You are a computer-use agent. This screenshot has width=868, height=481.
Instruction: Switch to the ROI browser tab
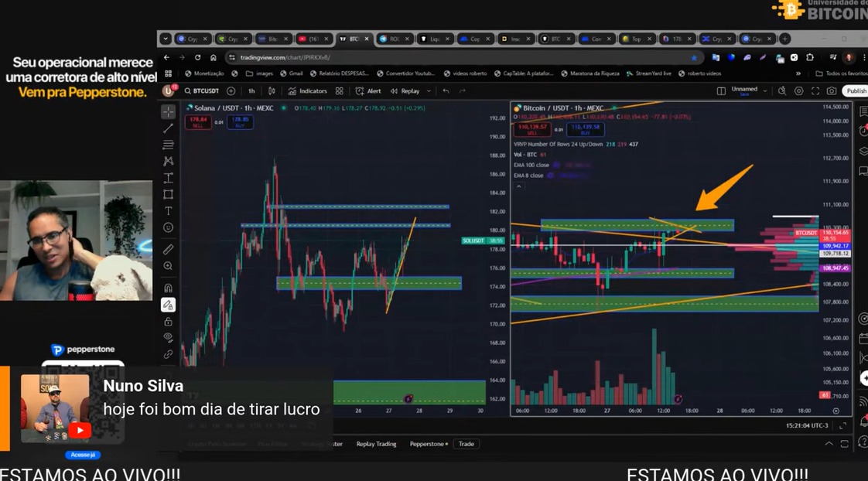pos(395,39)
